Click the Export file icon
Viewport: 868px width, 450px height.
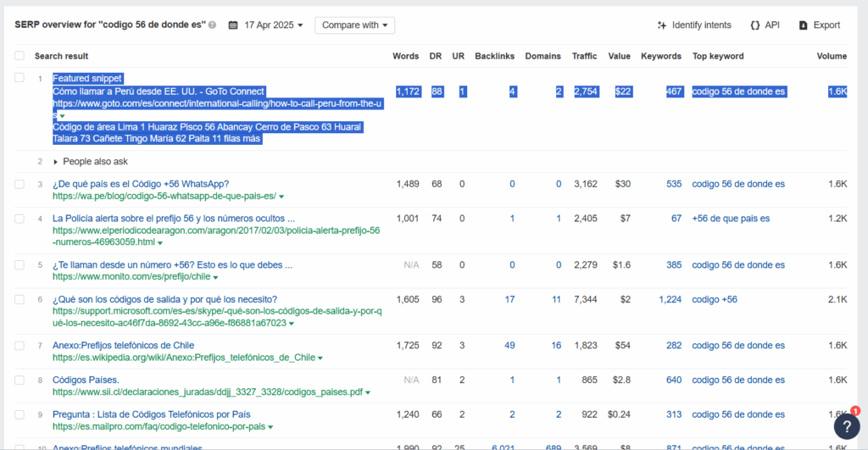click(804, 25)
